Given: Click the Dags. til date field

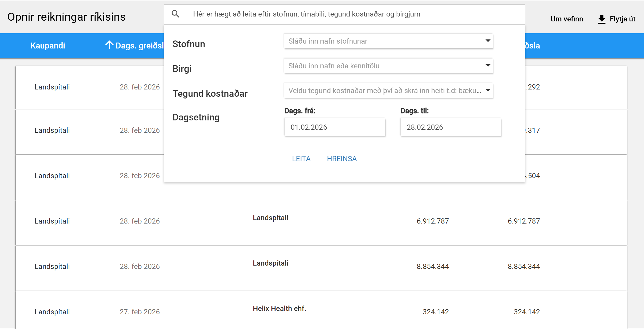Looking at the screenshot, I should click(450, 127).
